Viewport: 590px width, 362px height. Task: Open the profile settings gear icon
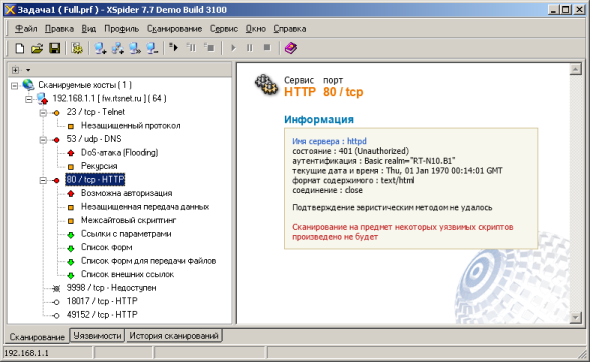click(x=77, y=48)
